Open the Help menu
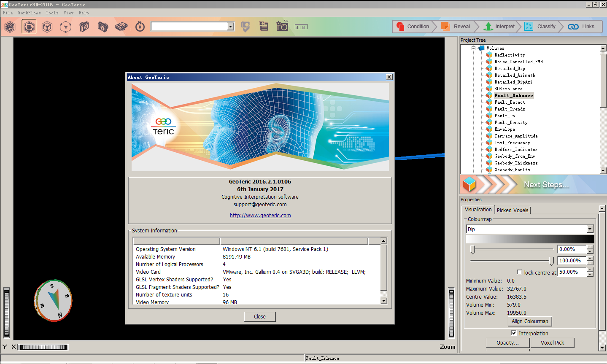 84,13
